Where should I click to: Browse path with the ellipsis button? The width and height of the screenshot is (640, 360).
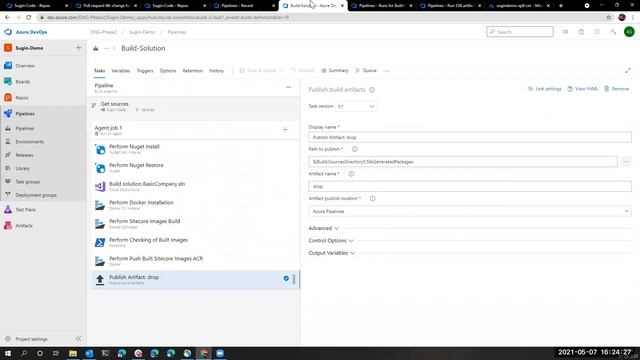[x=626, y=162]
